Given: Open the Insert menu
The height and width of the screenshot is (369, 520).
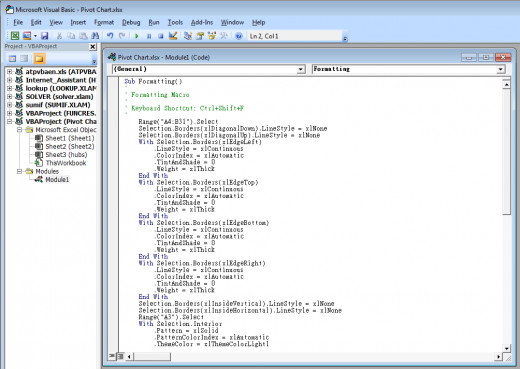Looking at the screenshot, I should tap(78, 22).
